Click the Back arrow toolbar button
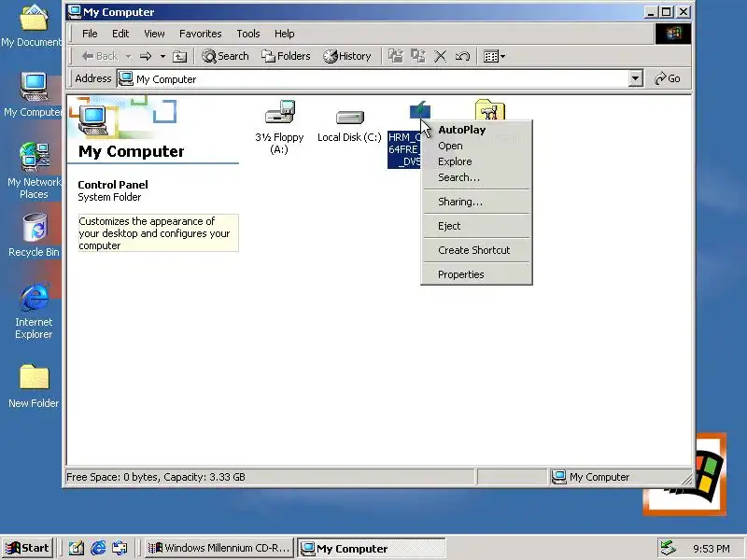Screen dimensions: 747x560 (x=99, y=56)
